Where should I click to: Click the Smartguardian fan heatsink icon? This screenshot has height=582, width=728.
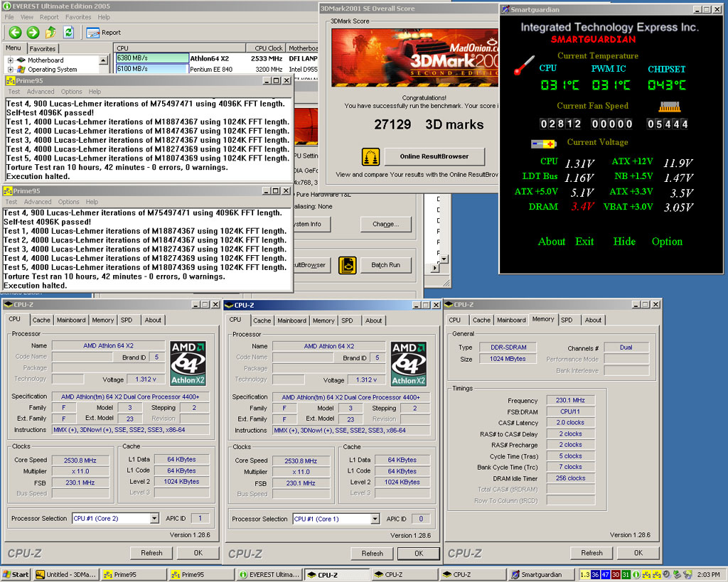[670, 107]
